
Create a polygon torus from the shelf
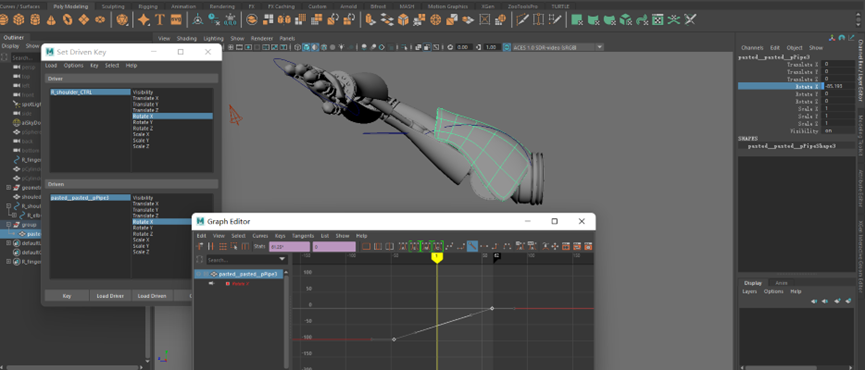tap(67, 20)
